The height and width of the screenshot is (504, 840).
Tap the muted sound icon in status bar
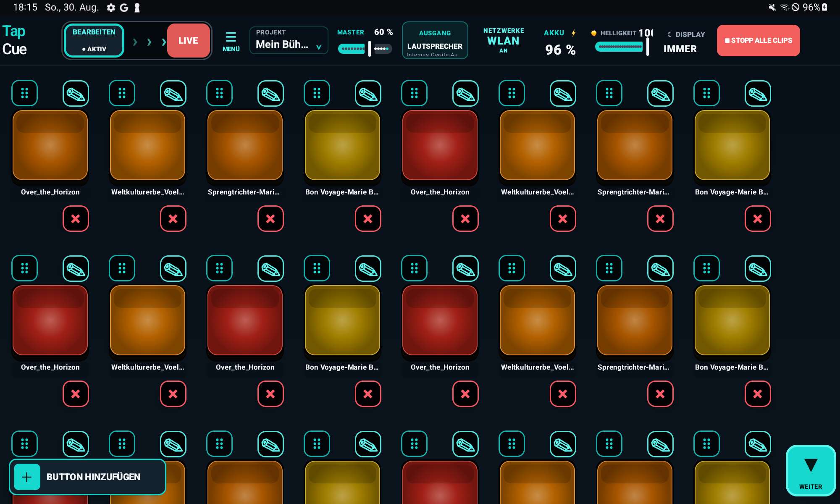tap(772, 8)
